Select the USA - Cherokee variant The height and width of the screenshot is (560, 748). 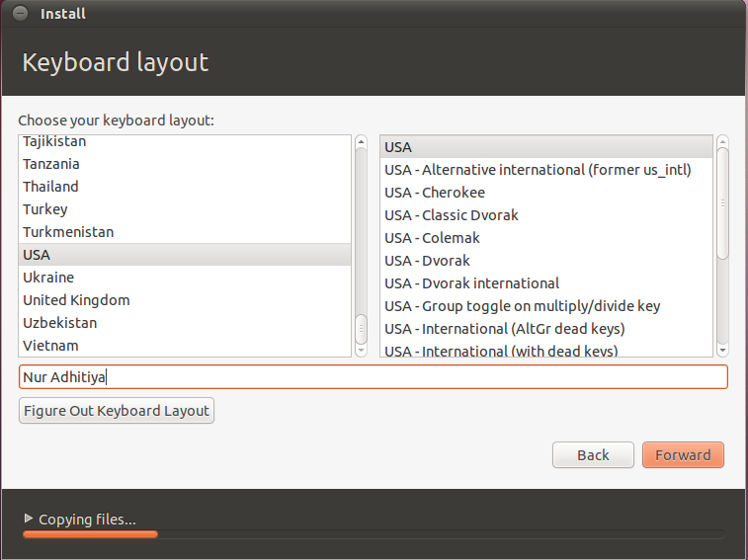coord(546,193)
